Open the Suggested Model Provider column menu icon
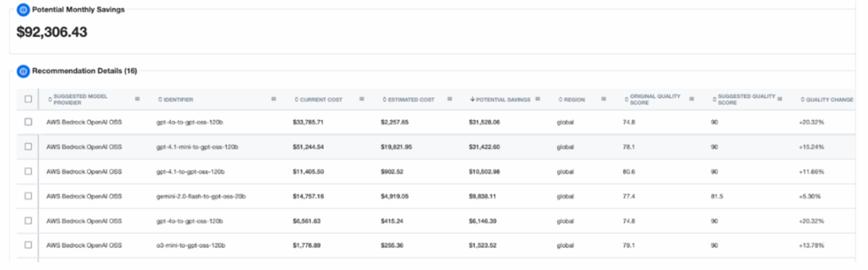The width and height of the screenshot is (868, 270). (137, 99)
